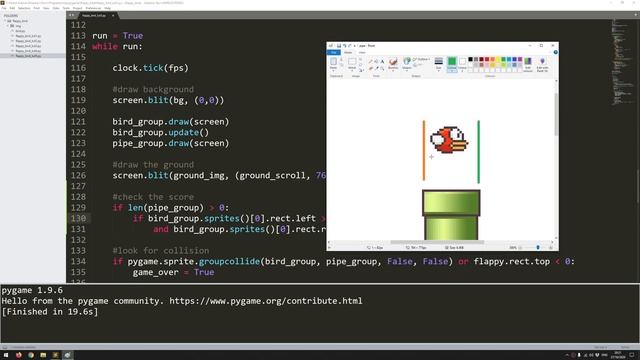The height and width of the screenshot is (360, 640).
Task: Open the shape Outline dropdown in Paint
Action: pos(422,59)
